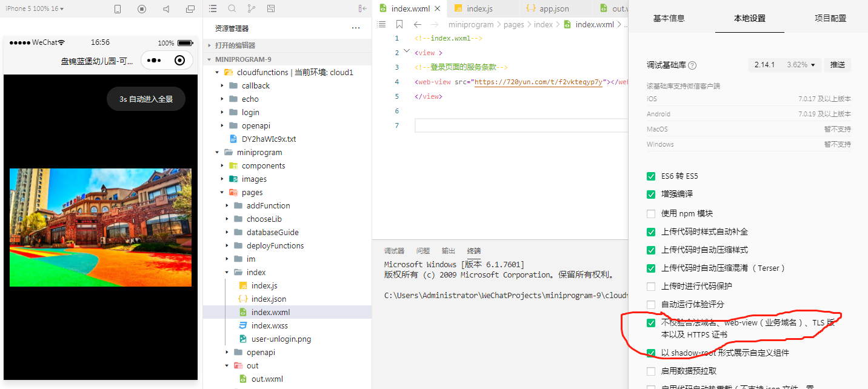This screenshot has height=389, width=868.
Task: Click the phone simulator device icon
Action: (x=118, y=9)
